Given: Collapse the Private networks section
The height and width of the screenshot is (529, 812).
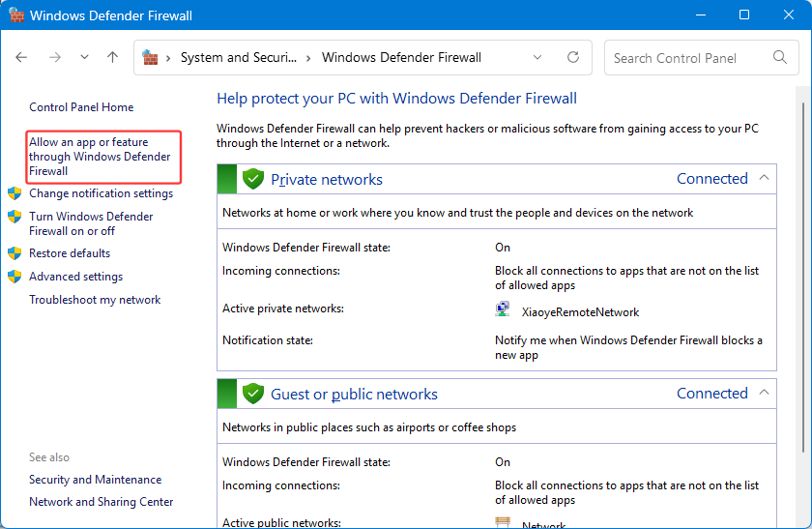Looking at the screenshot, I should point(764,178).
